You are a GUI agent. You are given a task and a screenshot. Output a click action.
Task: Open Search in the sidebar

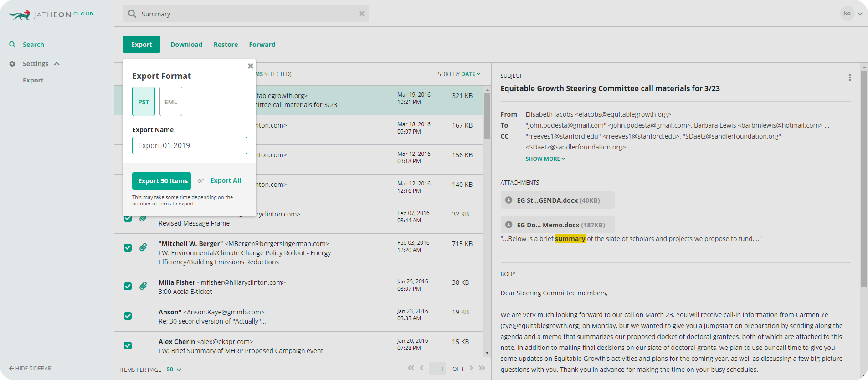pos(33,45)
